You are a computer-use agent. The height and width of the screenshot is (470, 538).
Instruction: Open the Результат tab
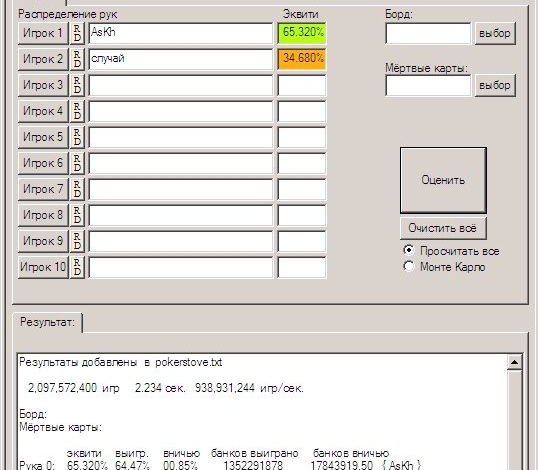pos(47,322)
